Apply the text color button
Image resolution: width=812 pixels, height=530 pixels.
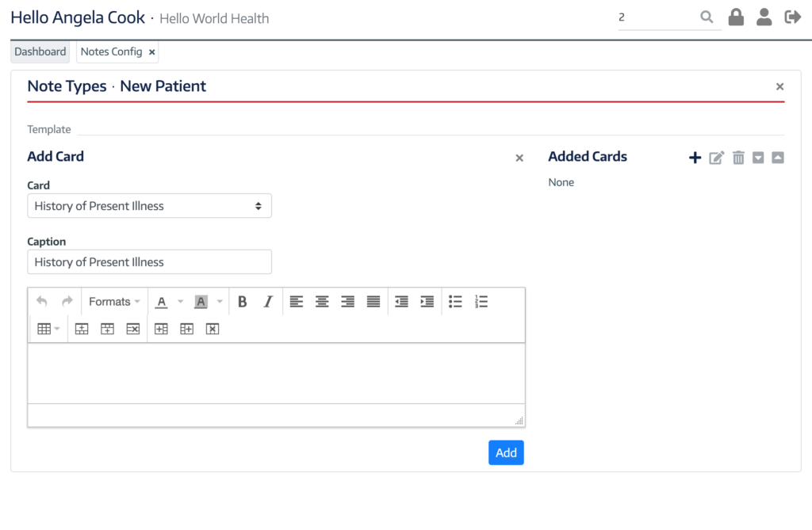(162, 302)
